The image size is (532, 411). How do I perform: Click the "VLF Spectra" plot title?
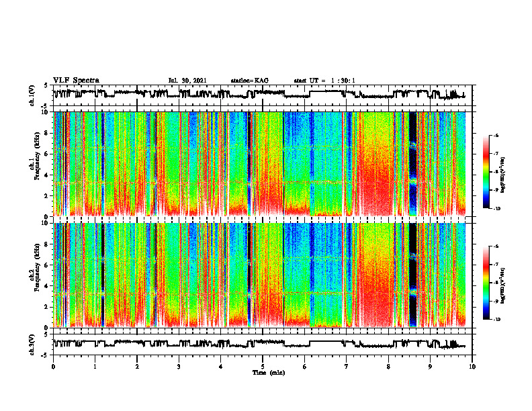(x=76, y=81)
